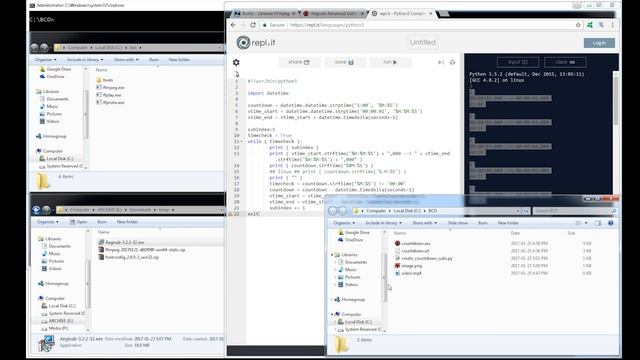Switch to the Aegisub Advanced Subtitle browser tab

tap(334, 13)
